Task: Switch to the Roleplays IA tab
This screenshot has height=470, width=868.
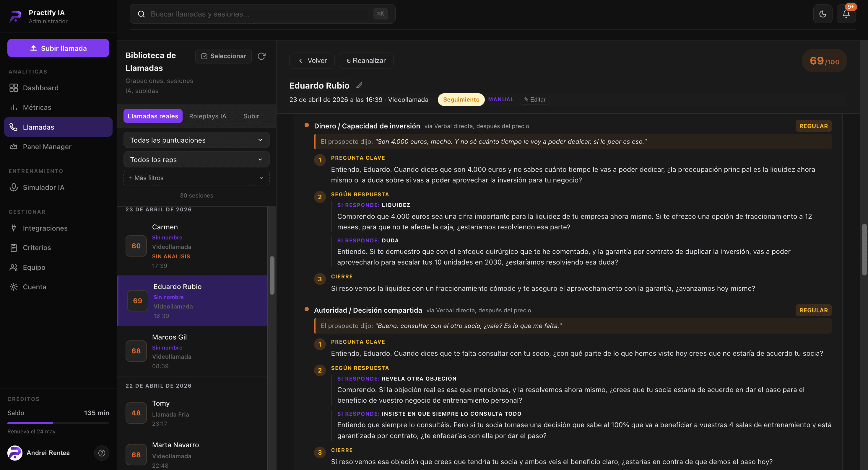Action: [208, 116]
